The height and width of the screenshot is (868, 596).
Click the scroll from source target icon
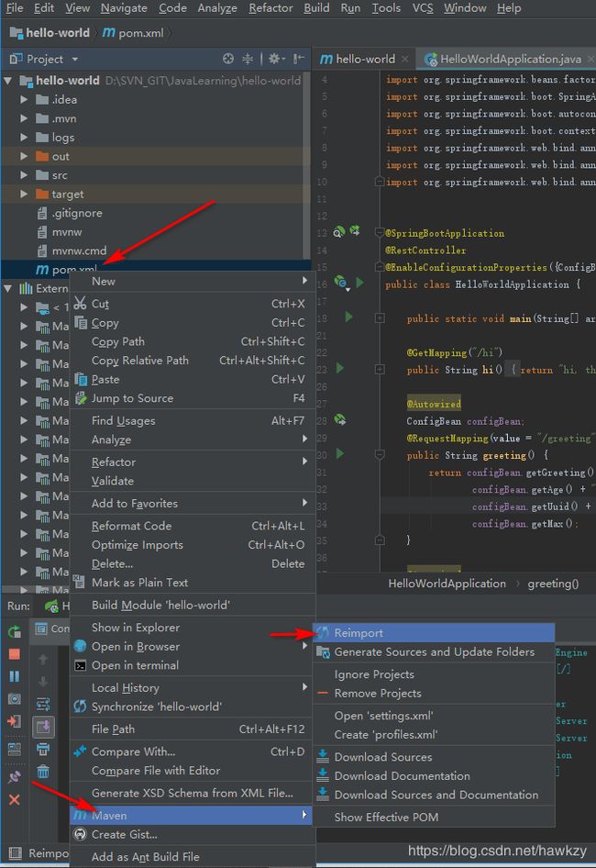click(x=228, y=59)
